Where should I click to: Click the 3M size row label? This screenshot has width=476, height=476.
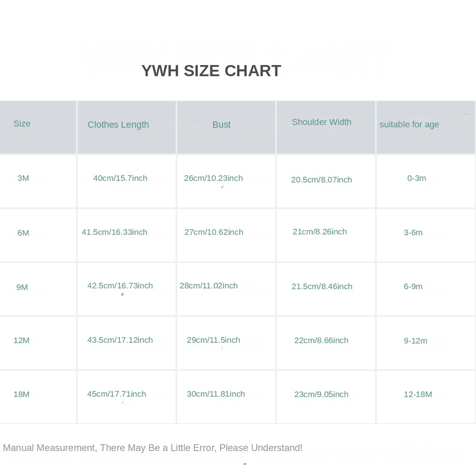[x=23, y=178]
